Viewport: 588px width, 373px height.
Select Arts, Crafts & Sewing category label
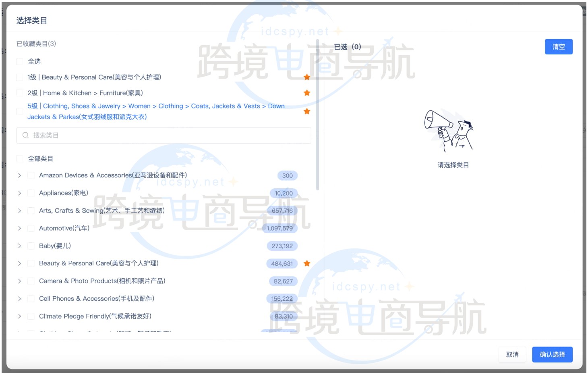click(x=101, y=210)
